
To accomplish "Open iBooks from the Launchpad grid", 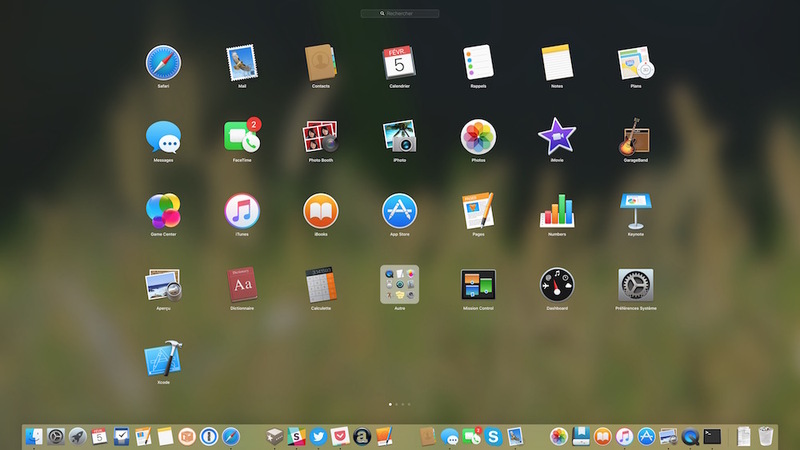I will pyautogui.click(x=320, y=211).
